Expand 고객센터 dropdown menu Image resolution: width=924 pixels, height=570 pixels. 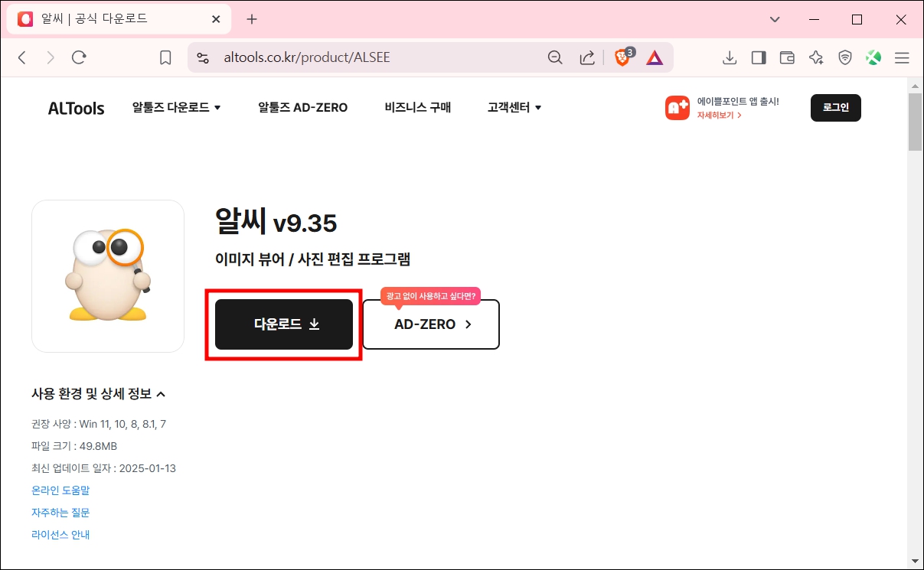coord(514,108)
